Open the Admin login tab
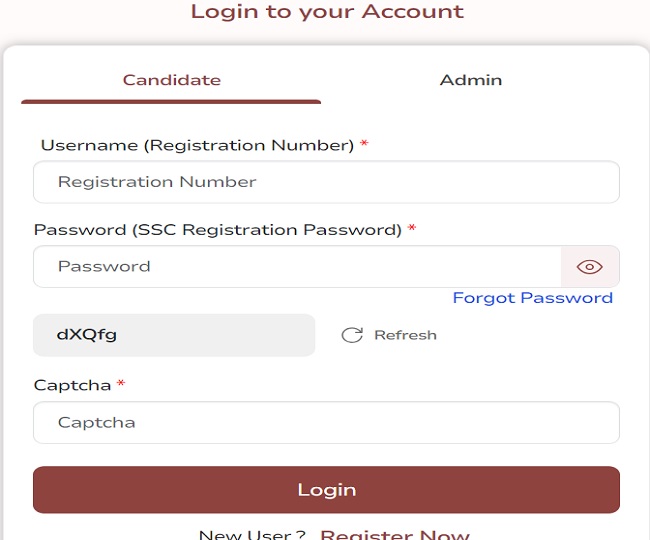Image resolution: width=650 pixels, height=540 pixels. point(471,80)
